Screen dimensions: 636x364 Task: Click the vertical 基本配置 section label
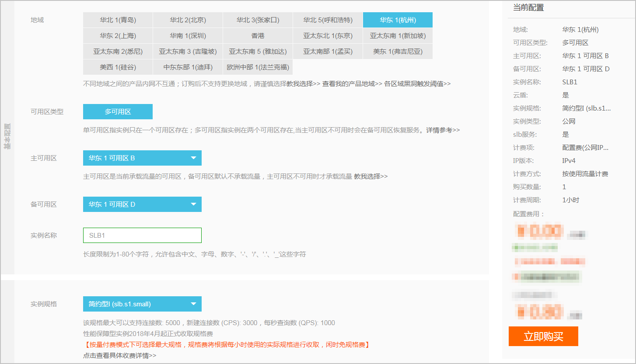7,137
